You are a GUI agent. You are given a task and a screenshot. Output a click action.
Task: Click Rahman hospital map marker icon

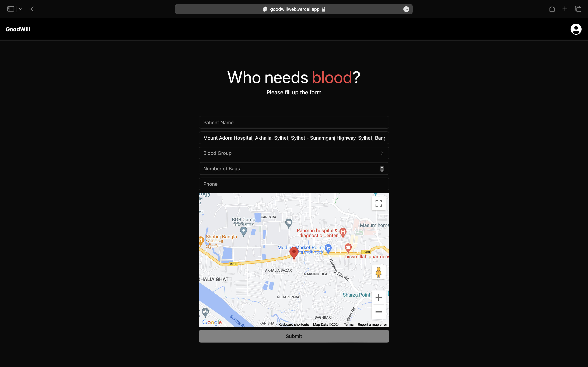pos(343,232)
